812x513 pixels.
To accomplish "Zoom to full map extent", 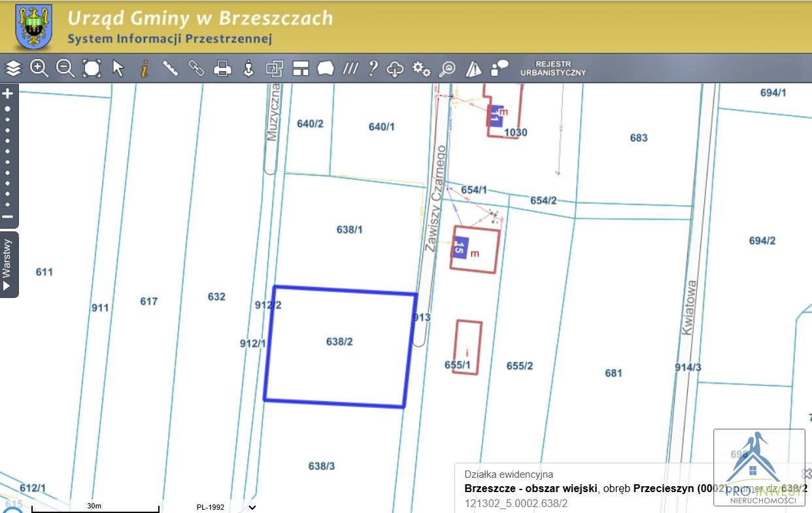I will (x=92, y=68).
